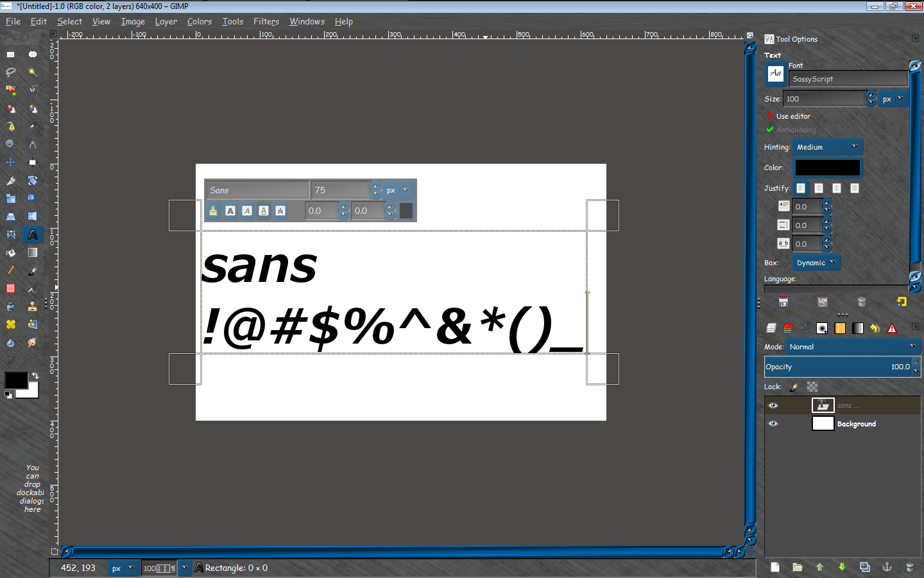
Task: Choose the Paintbrush tool
Action: point(32,270)
